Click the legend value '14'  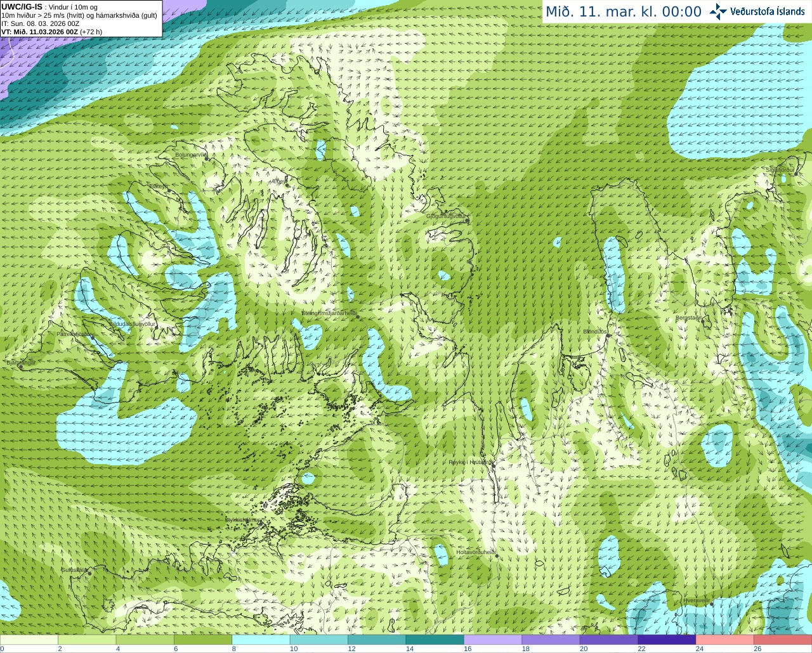click(410, 649)
